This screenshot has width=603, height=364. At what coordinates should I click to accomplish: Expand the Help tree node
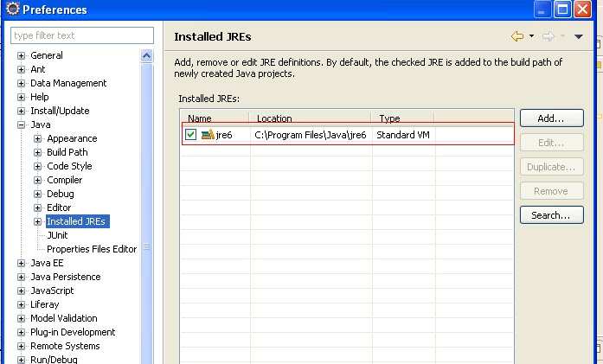(21, 97)
